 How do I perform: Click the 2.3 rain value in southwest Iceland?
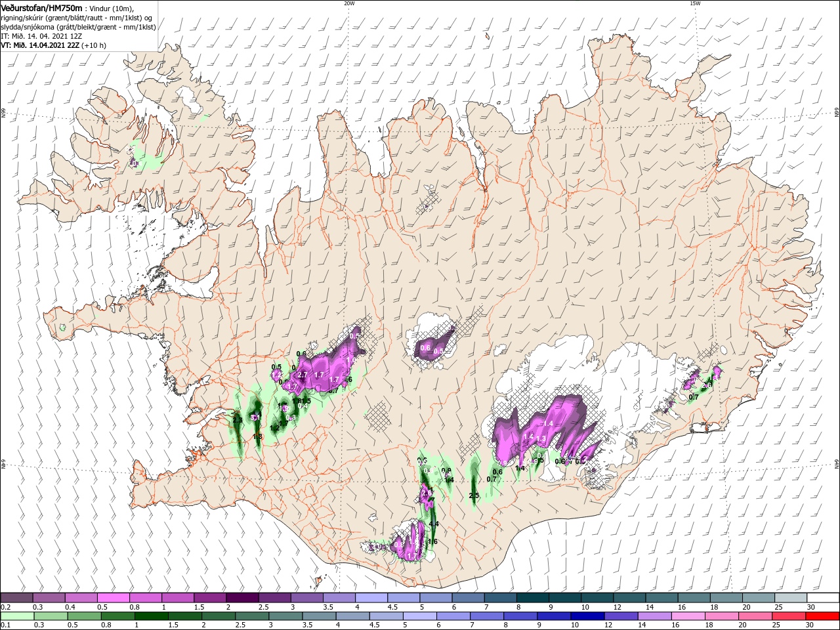[x=238, y=420]
